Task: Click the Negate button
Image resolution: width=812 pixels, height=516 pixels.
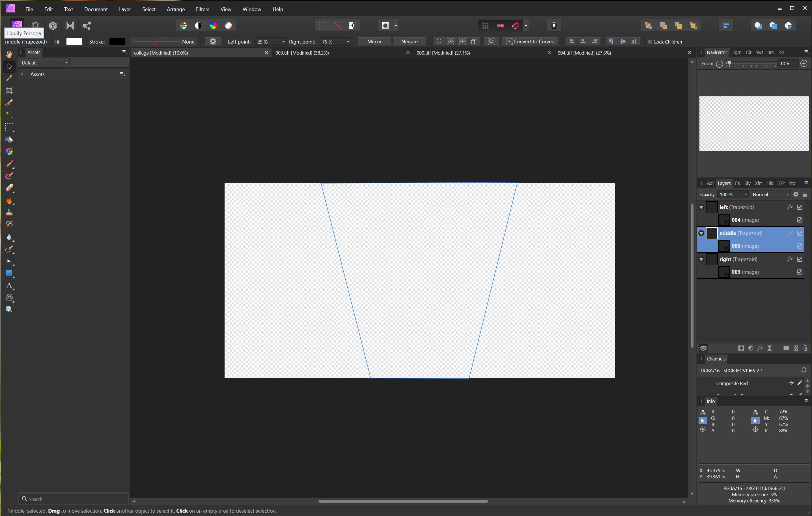Action: tap(409, 42)
